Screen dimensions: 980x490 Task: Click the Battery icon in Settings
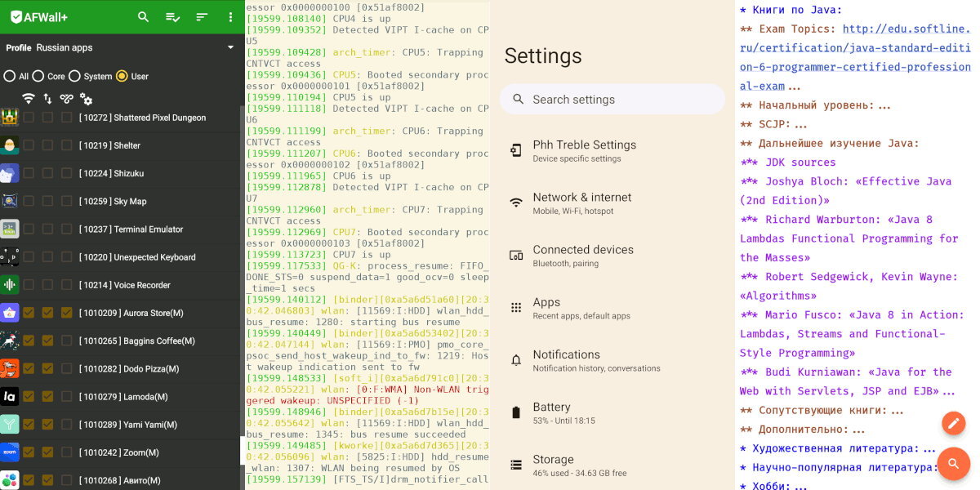pyautogui.click(x=516, y=413)
